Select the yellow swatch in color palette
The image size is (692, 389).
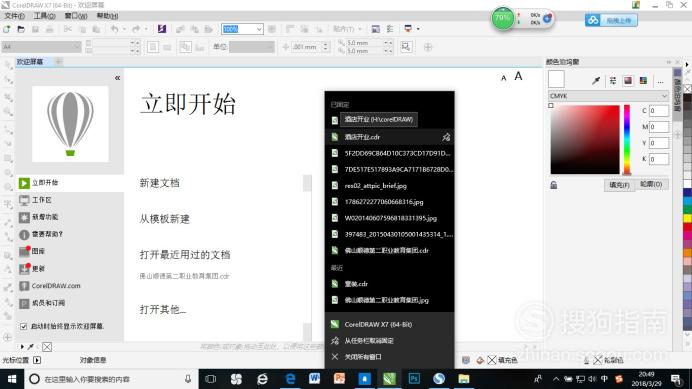point(688,219)
